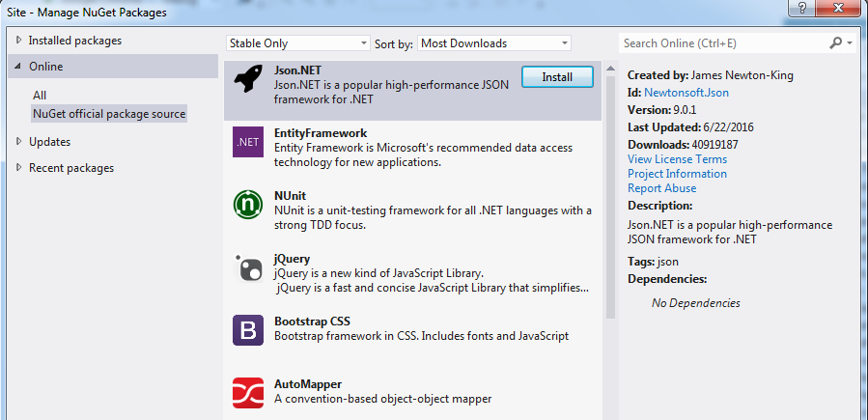868x420 pixels.
Task: Click the AutoMapper red icon
Action: point(247,393)
